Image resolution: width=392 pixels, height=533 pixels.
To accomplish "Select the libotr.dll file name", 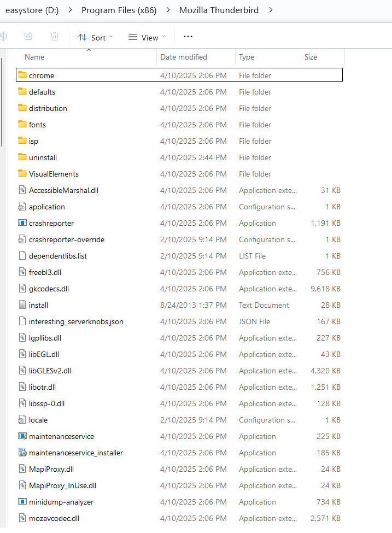I will coord(42,387).
